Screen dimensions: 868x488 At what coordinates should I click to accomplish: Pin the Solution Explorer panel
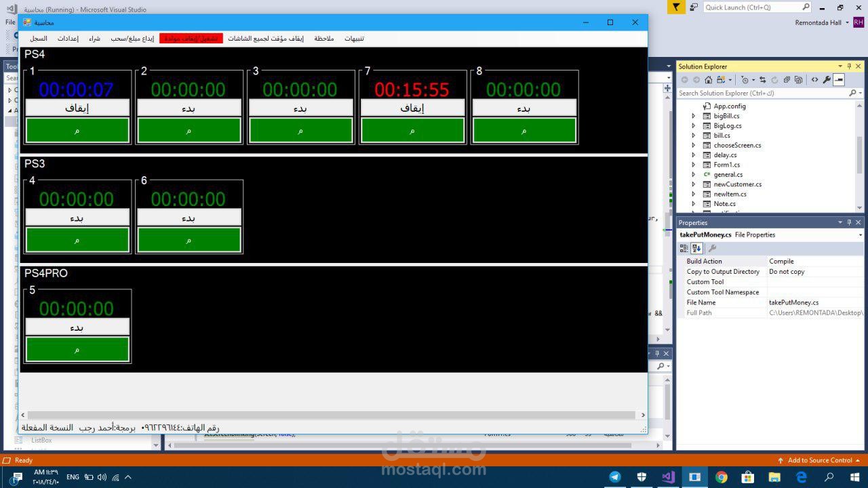pyautogui.click(x=849, y=66)
